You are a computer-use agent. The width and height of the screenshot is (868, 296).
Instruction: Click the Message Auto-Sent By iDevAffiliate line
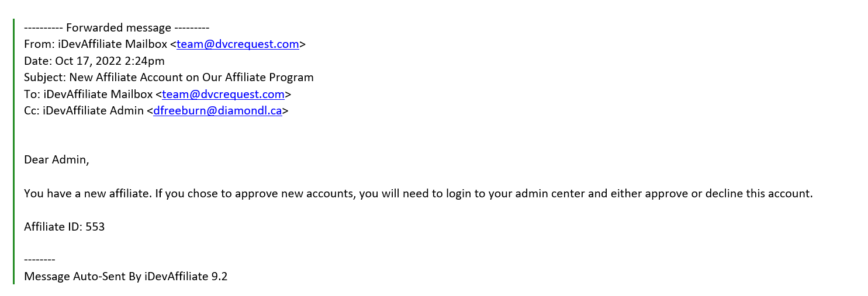tap(126, 277)
